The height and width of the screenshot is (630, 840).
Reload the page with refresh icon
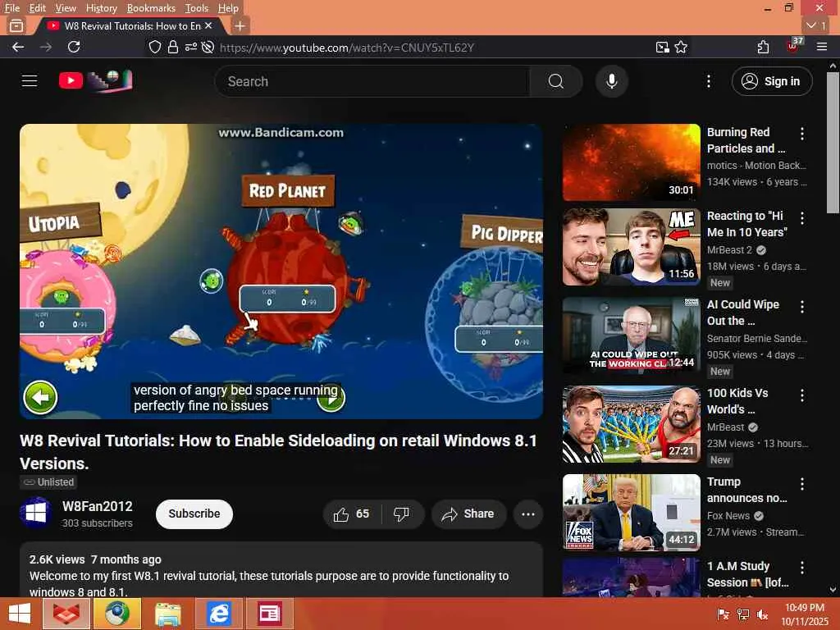(74, 47)
